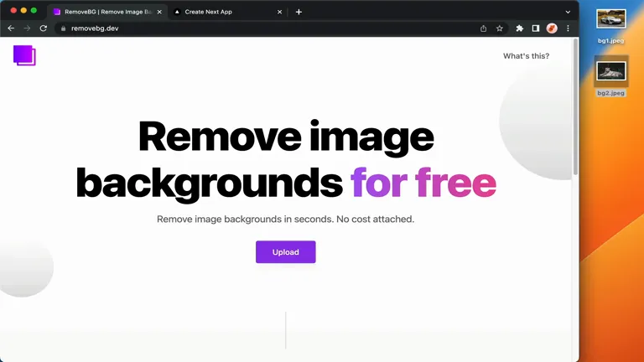Click the bg2.jpeg file name label
The width and height of the screenshot is (644, 362).
point(610,93)
